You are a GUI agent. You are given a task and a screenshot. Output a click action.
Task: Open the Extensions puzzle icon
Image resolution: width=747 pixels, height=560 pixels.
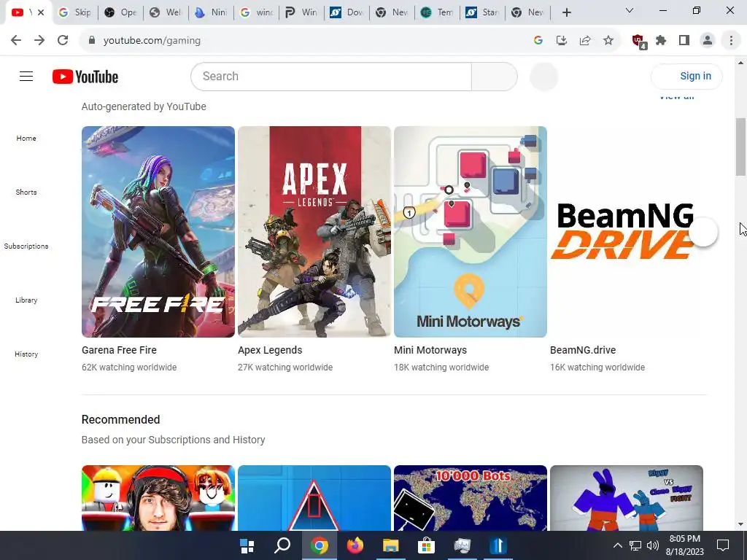[661, 41]
